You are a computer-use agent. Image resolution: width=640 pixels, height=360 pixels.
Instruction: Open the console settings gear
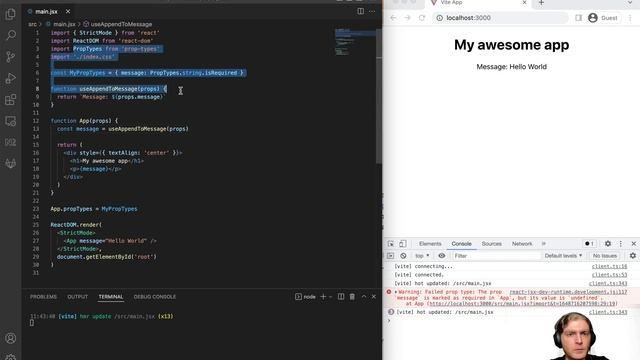[633, 256]
